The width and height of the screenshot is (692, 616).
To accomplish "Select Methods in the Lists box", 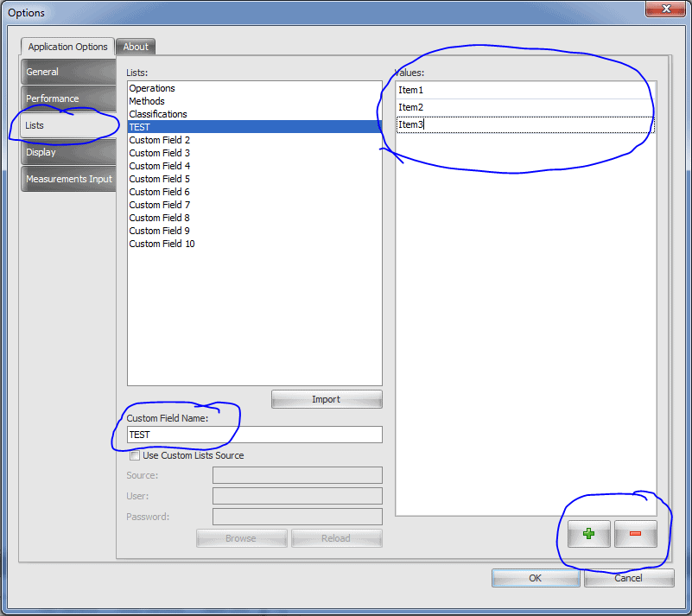I will point(147,101).
